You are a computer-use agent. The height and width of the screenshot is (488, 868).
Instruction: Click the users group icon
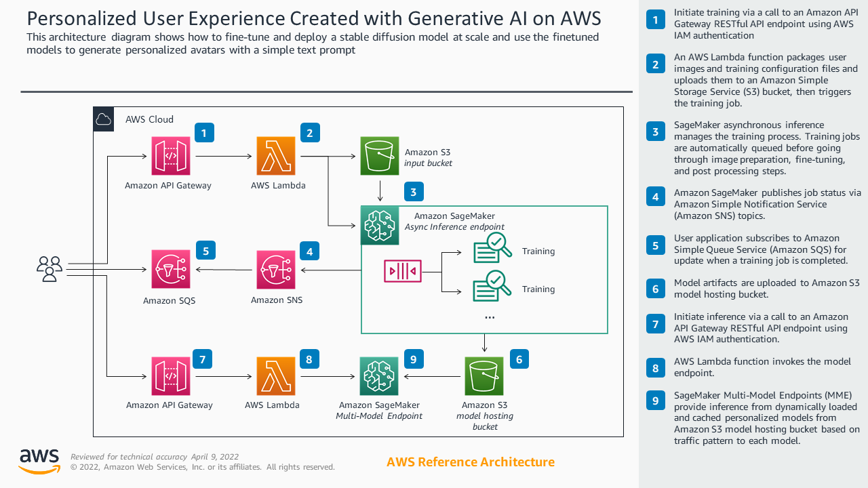coord(50,269)
